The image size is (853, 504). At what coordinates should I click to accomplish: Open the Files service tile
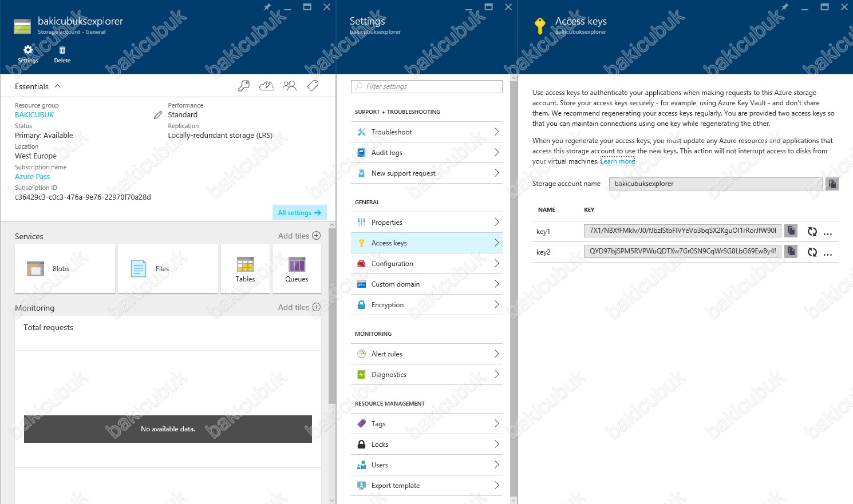tap(168, 269)
